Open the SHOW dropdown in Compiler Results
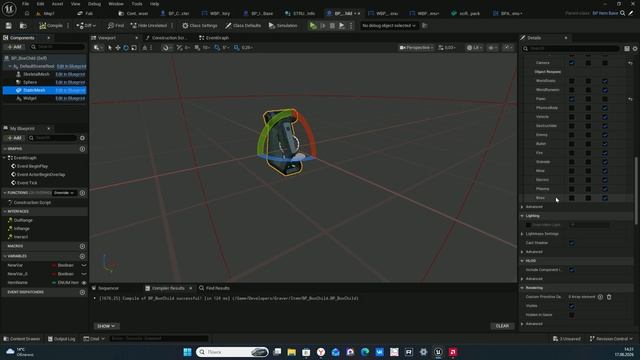 tap(106, 326)
